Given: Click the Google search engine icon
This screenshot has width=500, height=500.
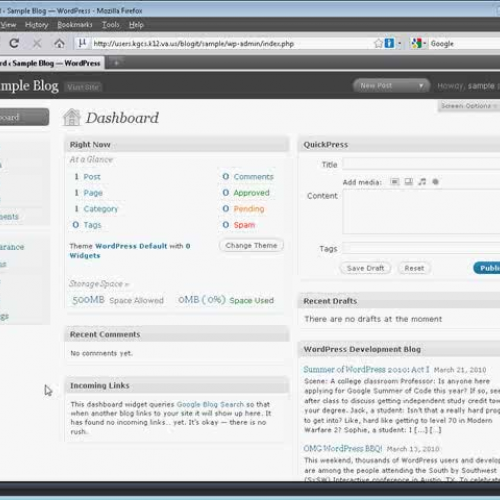Looking at the screenshot, I should 416,43.
